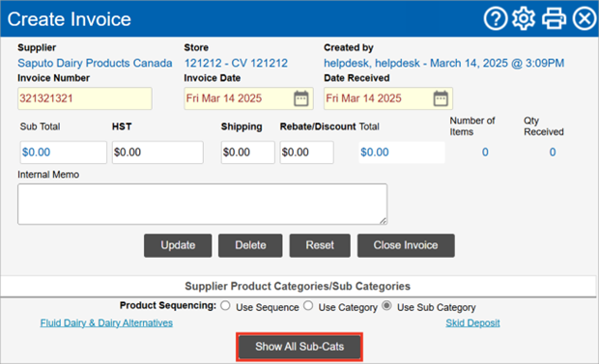
Task: Click the HST amount field
Action: tap(157, 153)
